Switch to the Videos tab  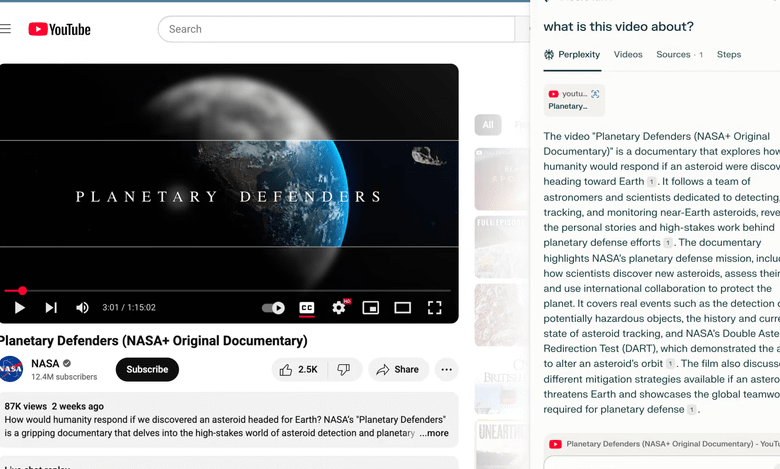628,55
